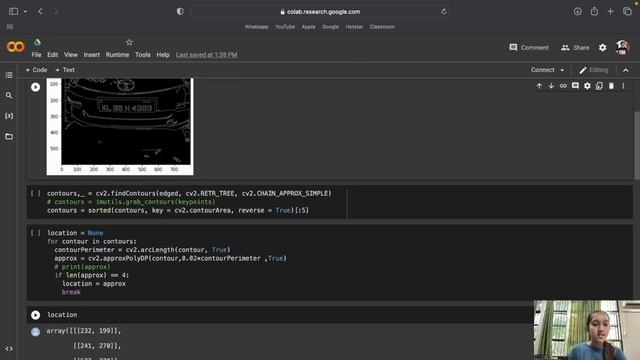This screenshot has height=360, width=640.
Task: Star this notebook
Action: coord(129,42)
